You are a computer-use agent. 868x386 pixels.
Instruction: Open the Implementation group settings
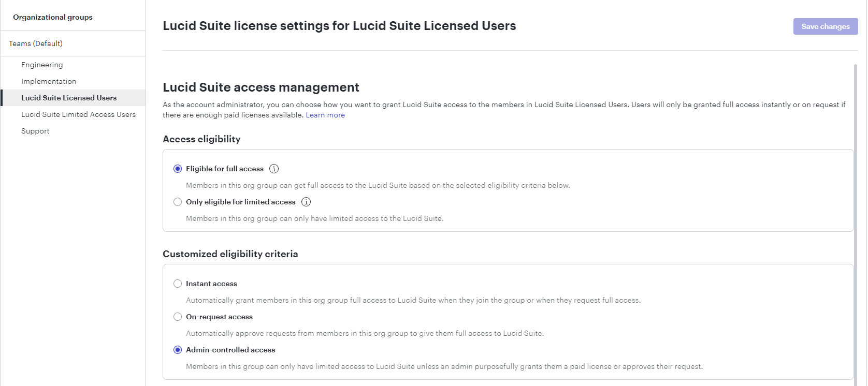coord(49,81)
